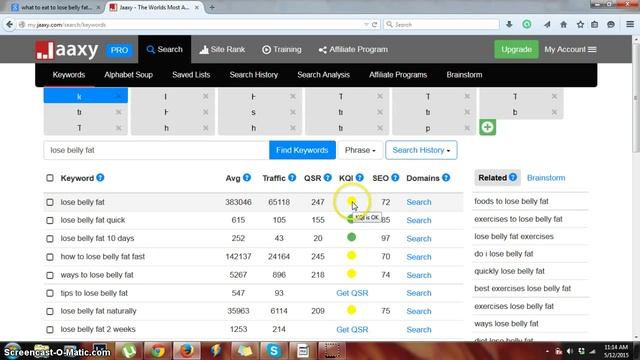Open Keyword column help icon
The width and height of the screenshot is (640, 360).
(100, 178)
